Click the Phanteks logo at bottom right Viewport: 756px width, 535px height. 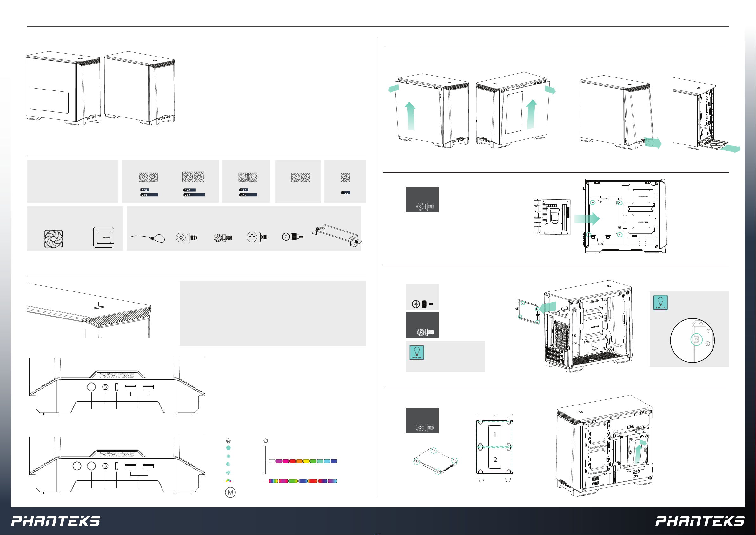[700, 521]
